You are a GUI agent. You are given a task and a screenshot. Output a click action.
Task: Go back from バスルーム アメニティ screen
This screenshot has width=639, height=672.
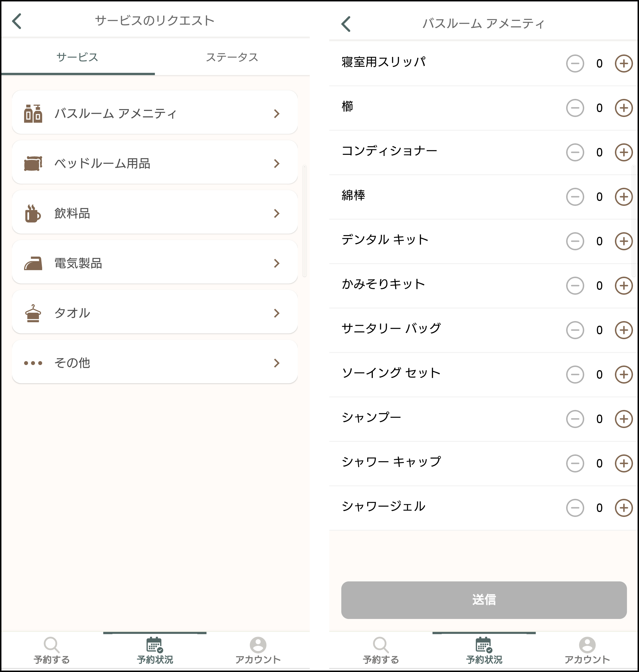click(x=346, y=24)
